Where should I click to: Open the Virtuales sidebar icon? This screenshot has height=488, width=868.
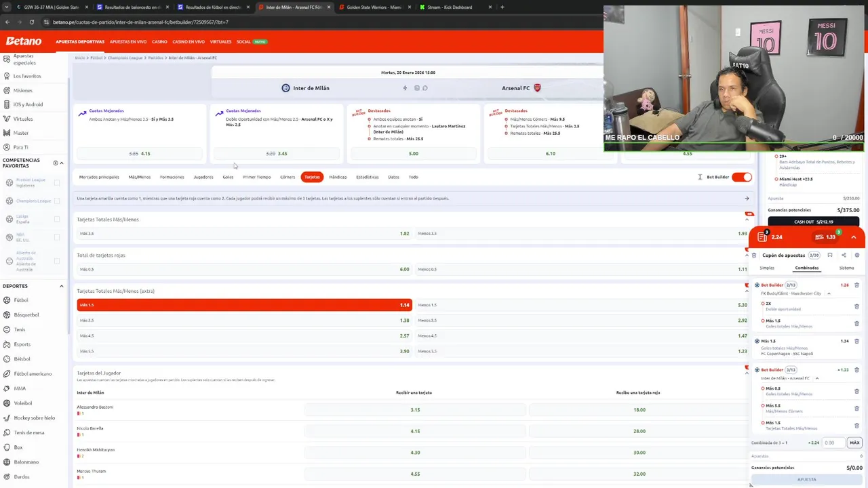(x=7, y=119)
